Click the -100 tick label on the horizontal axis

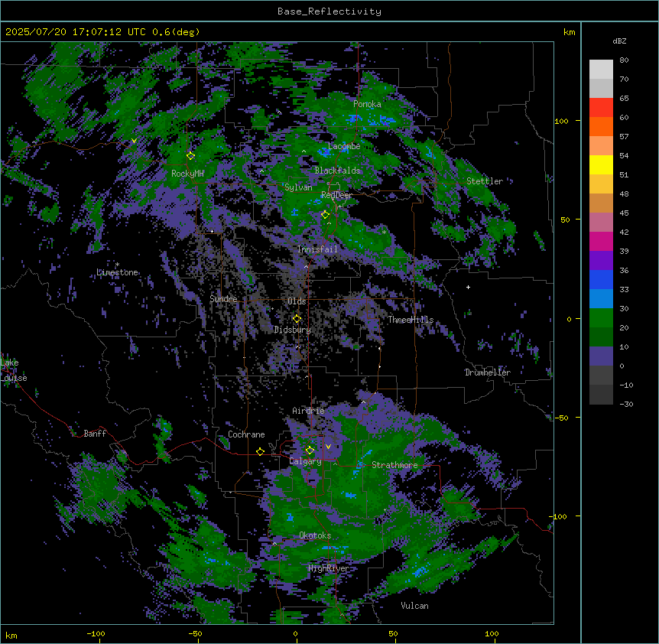pyautogui.click(x=96, y=633)
